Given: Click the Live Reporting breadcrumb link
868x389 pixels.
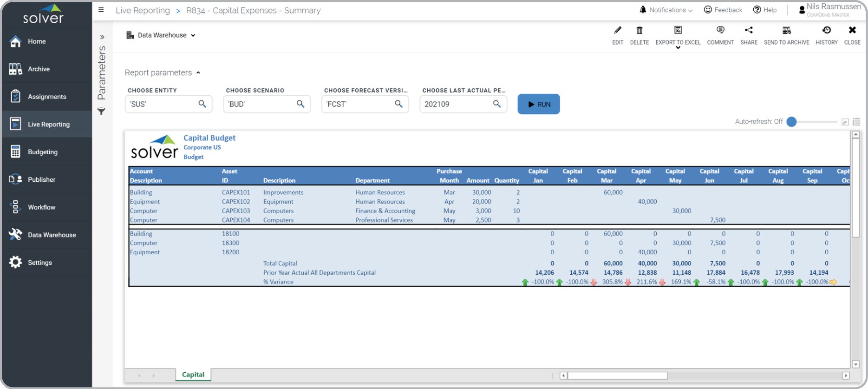Looking at the screenshot, I should 143,11.
